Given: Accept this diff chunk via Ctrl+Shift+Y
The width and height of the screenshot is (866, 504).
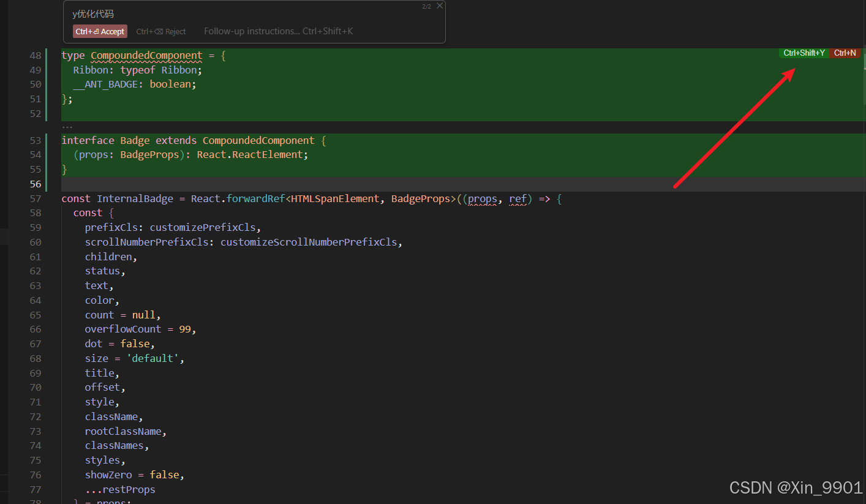Looking at the screenshot, I should coord(804,53).
